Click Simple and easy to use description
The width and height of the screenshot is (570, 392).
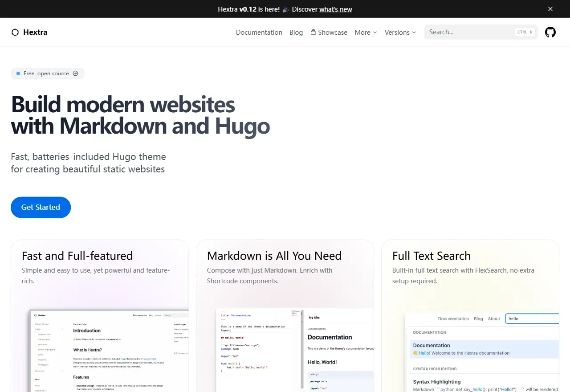[96, 276]
